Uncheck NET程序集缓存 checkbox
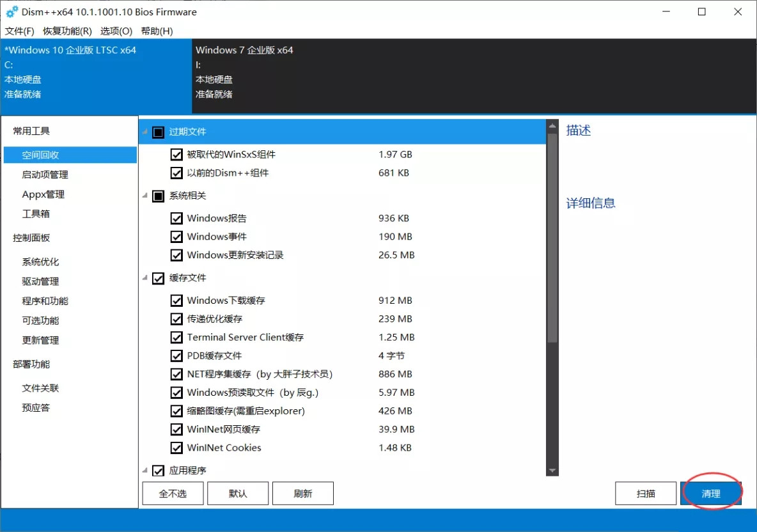Viewport: 757px width, 532px height. (x=176, y=374)
